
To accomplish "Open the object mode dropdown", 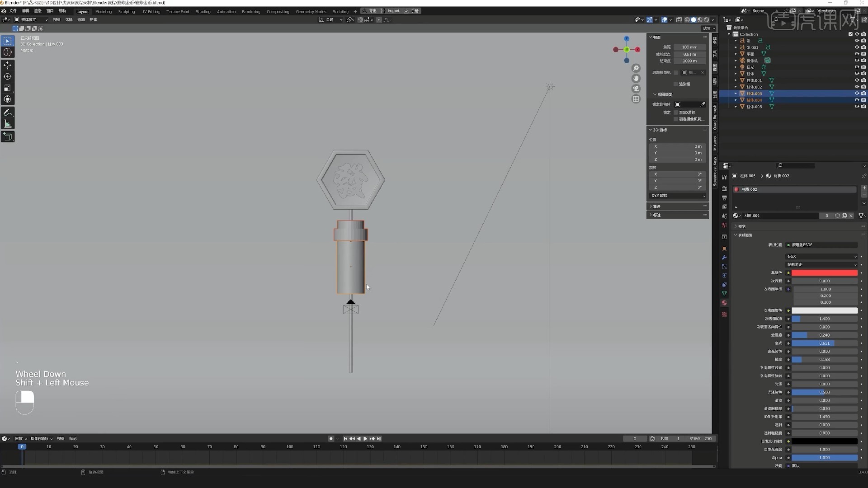I will click(31, 20).
